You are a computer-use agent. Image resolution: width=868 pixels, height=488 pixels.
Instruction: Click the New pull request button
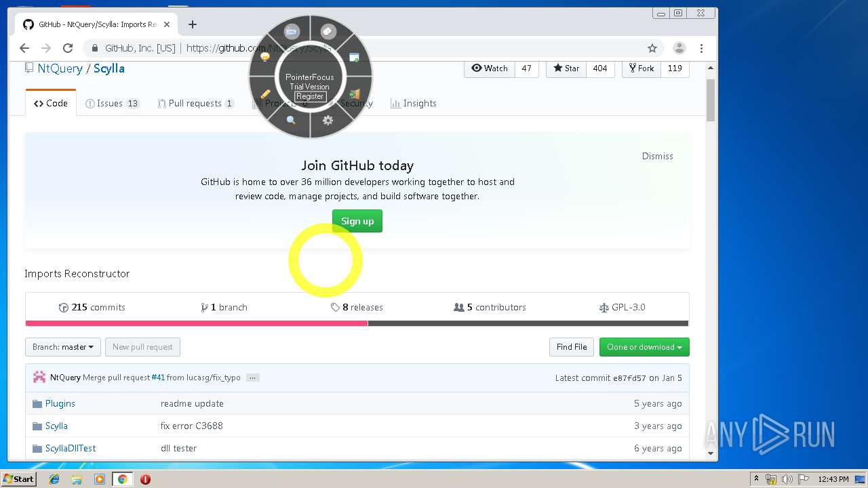pyautogui.click(x=142, y=347)
